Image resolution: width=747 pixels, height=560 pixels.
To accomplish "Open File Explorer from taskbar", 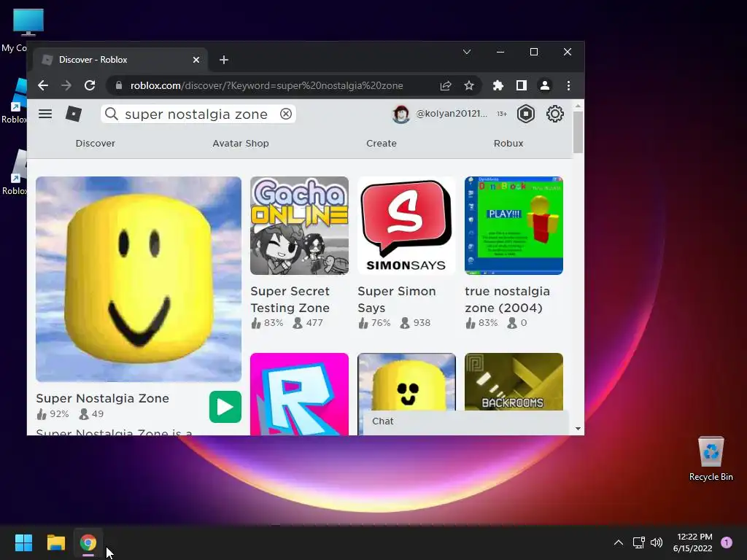I will click(55, 542).
